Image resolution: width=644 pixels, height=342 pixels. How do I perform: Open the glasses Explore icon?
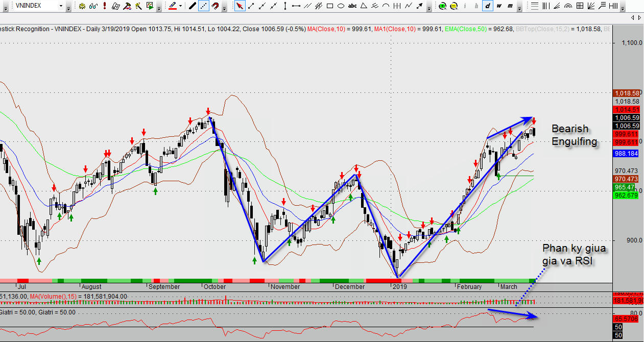(93, 6)
